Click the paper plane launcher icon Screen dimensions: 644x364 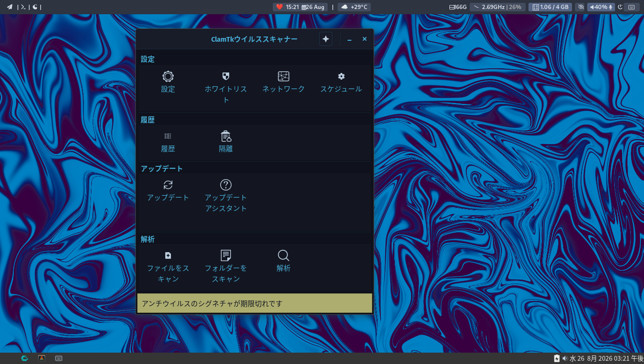[x=9, y=7]
